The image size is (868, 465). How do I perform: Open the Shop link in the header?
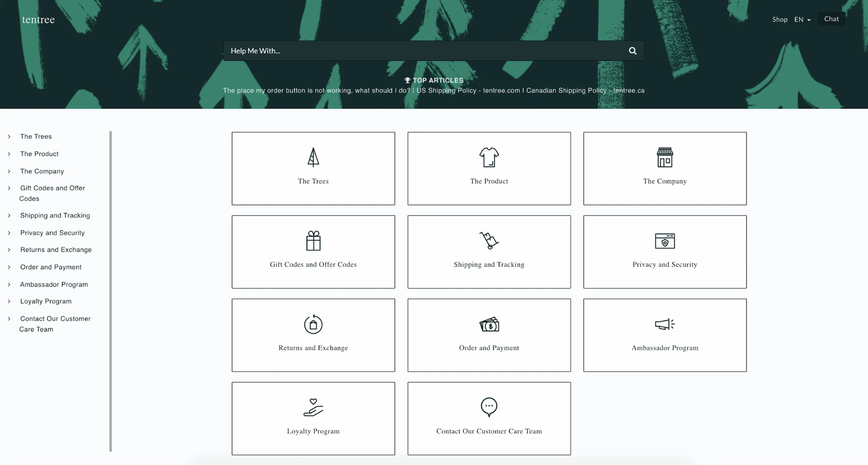[780, 20]
